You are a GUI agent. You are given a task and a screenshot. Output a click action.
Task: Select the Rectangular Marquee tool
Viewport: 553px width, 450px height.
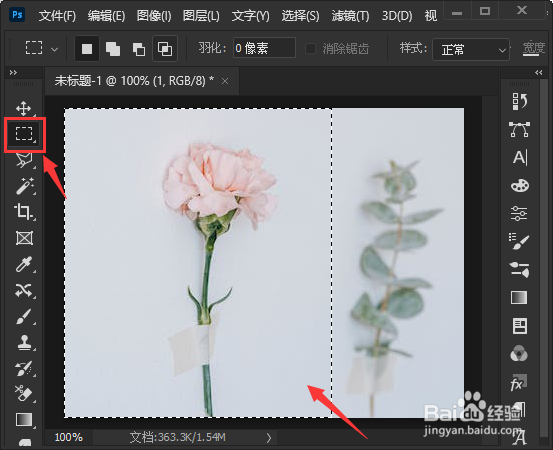[24, 134]
